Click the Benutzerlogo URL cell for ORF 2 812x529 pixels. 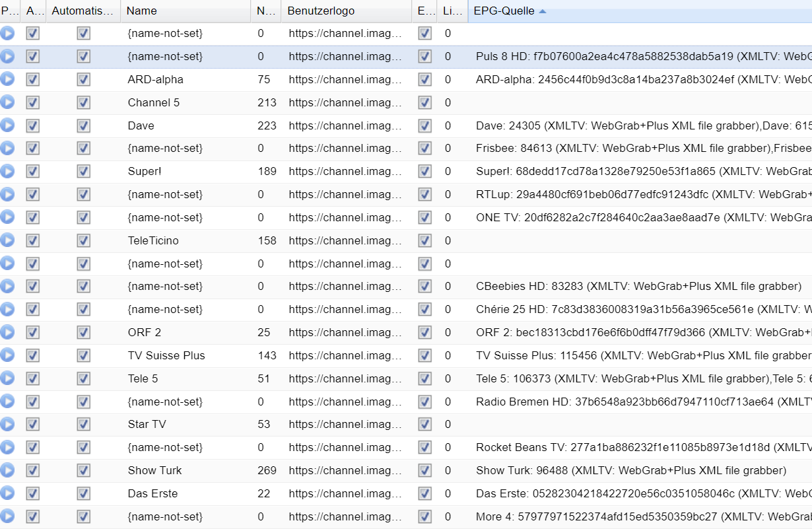tap(346, 332)
